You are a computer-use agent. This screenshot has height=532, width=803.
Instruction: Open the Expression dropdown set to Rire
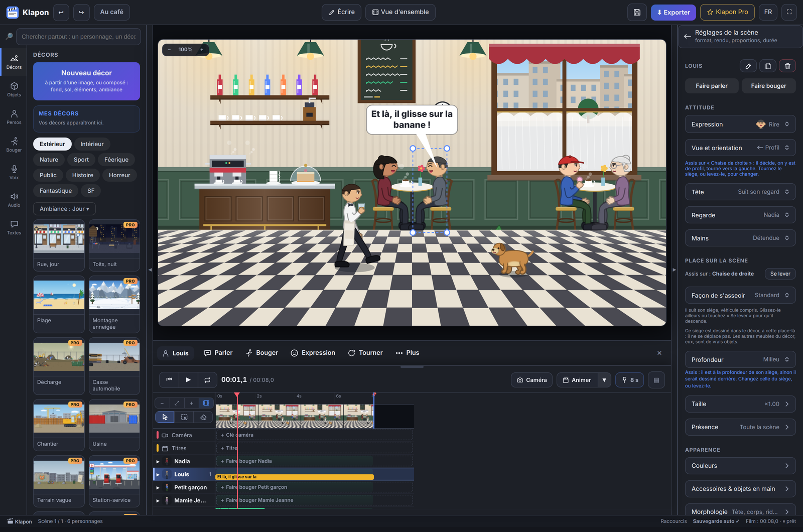coord(740,124)
